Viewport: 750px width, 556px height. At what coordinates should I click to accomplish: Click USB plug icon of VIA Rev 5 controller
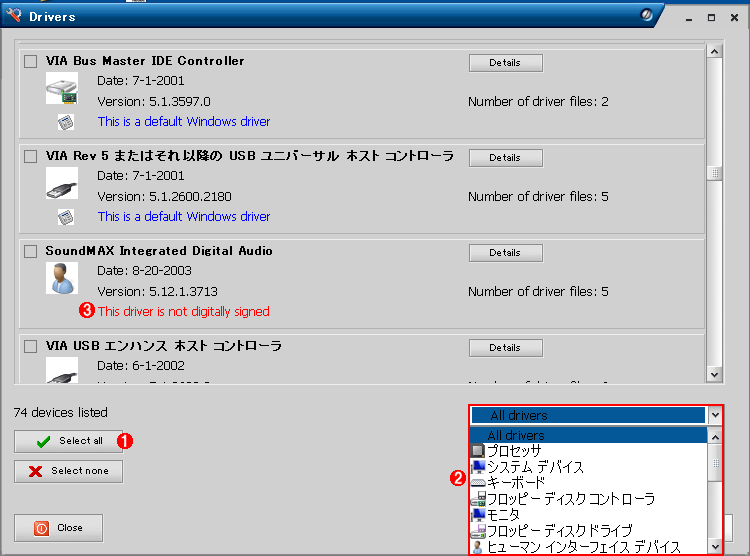(x=62, y=183)
